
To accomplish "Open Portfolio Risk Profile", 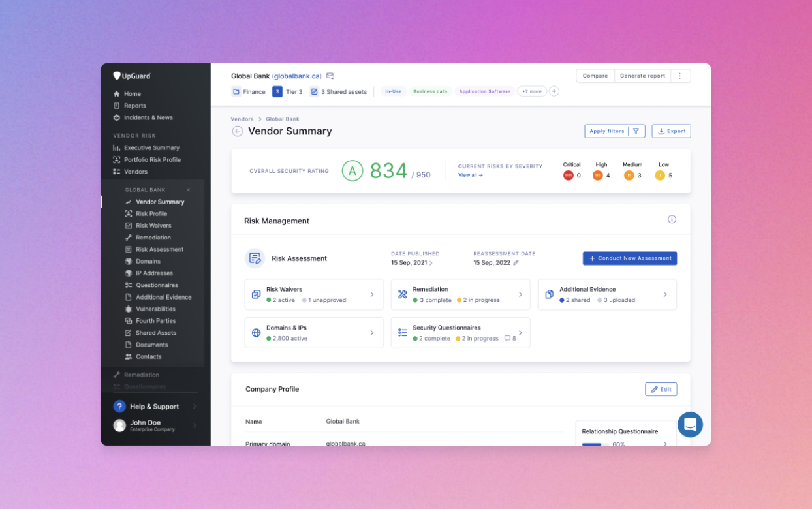I will [x=147, y=159].
